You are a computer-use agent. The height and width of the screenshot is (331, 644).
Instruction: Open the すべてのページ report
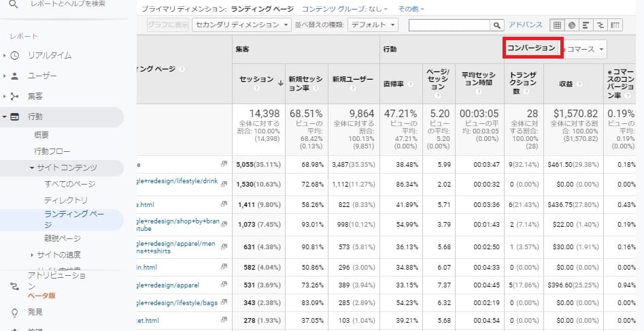(x=70, y=184)
